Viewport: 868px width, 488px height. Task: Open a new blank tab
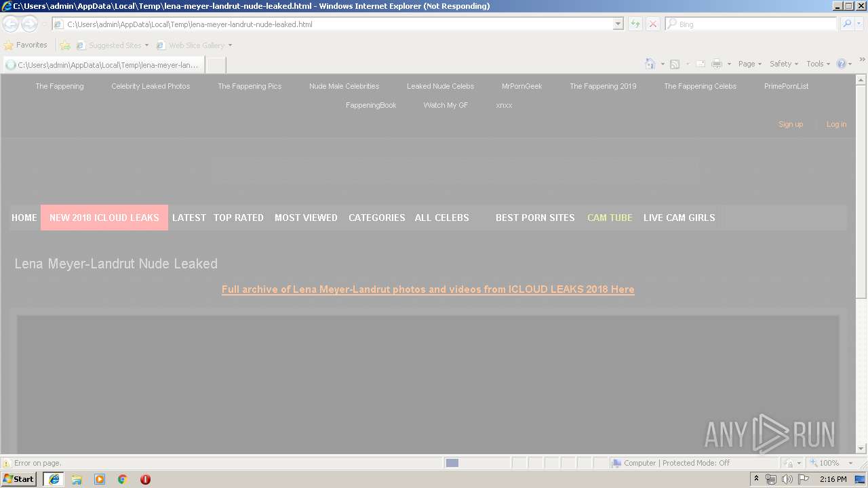pyautogui.click(x=215, y=65)
